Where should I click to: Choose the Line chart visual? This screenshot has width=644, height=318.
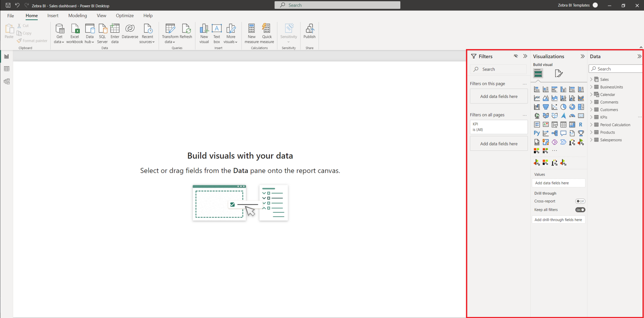coord(537,98)
